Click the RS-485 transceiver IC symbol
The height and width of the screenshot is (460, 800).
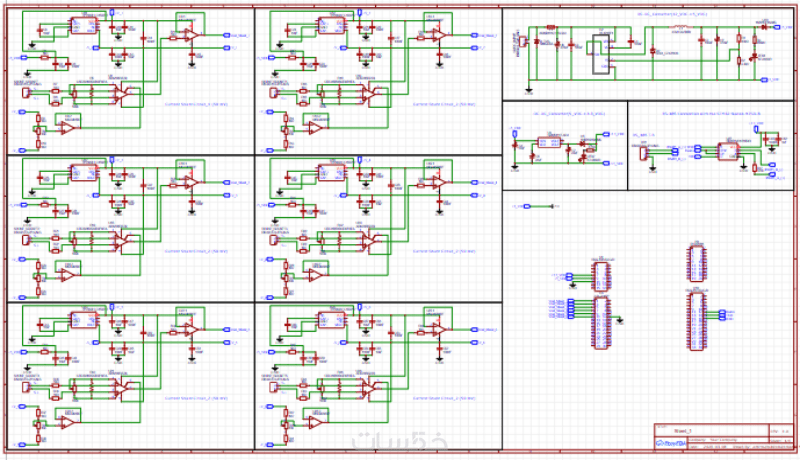click(x=728, y=151)
